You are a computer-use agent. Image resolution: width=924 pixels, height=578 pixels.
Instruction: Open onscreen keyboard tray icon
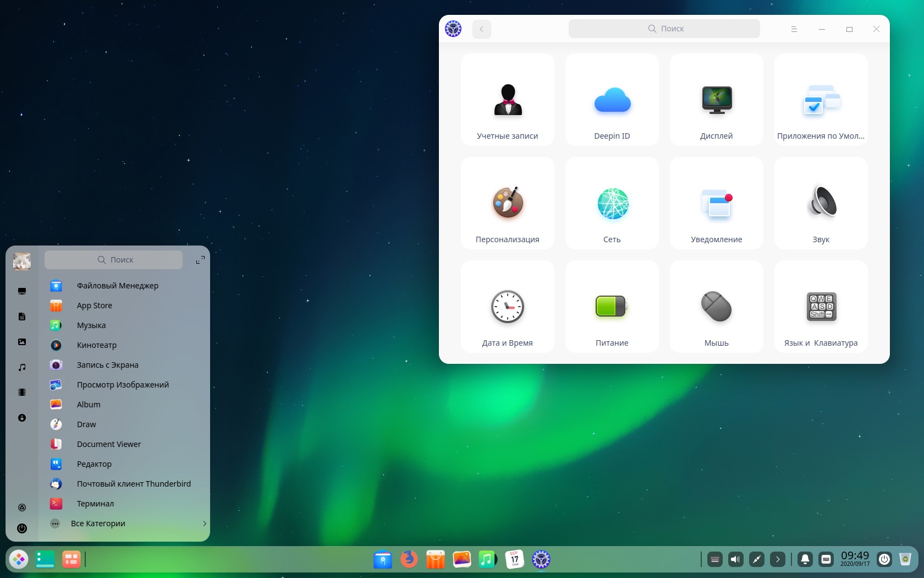tap(715, 559)
